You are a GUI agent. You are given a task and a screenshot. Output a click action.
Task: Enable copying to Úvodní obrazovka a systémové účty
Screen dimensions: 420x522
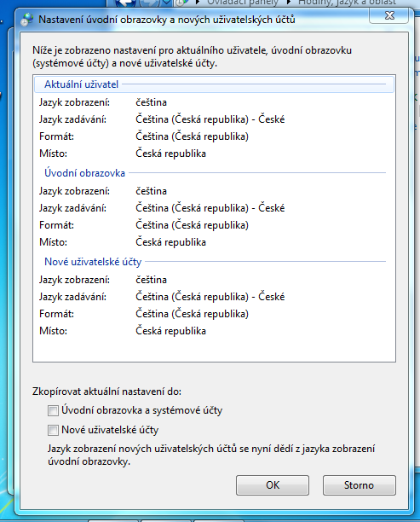click(x=53, y=410)
